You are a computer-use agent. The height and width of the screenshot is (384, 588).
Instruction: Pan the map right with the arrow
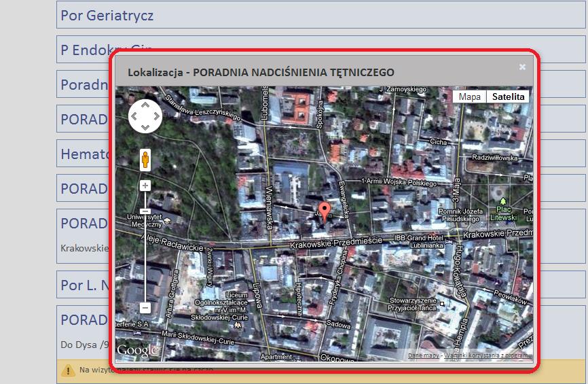point(156,116)
